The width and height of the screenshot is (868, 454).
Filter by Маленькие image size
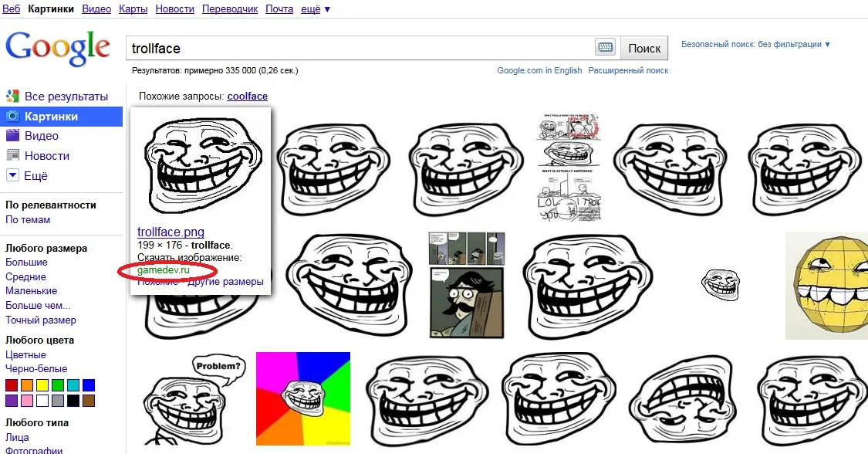[31, 290]
